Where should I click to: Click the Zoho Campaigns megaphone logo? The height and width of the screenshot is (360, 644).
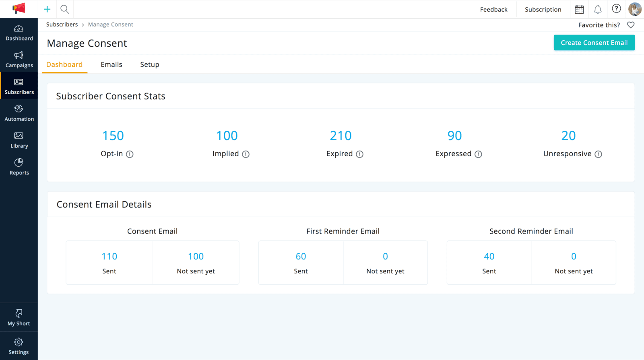tap(19, 8)
